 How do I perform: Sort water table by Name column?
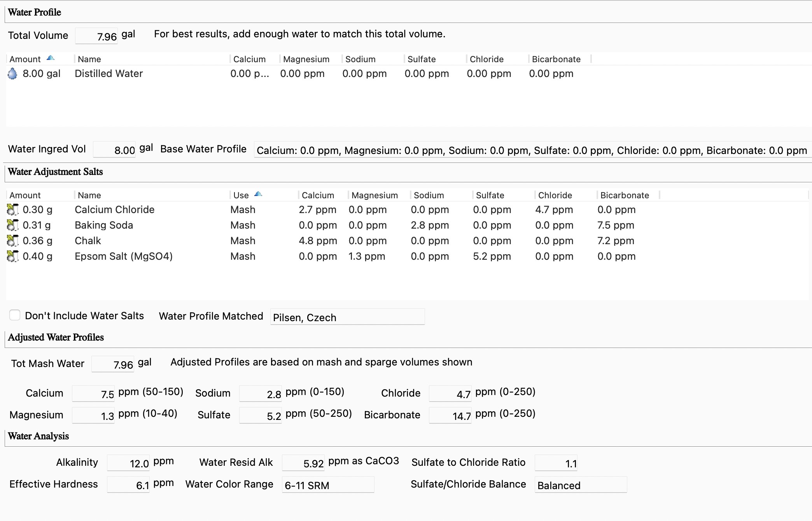pos(152,59)
